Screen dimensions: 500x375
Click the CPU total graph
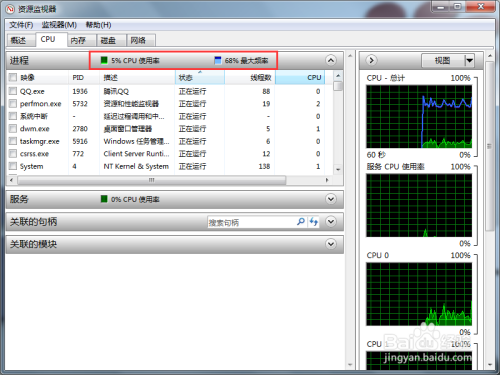[419, 117]
